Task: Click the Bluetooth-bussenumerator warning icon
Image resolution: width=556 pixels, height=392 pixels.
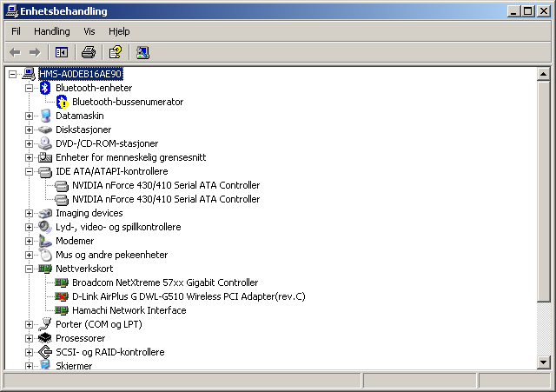Action: (x=62, y=102)
